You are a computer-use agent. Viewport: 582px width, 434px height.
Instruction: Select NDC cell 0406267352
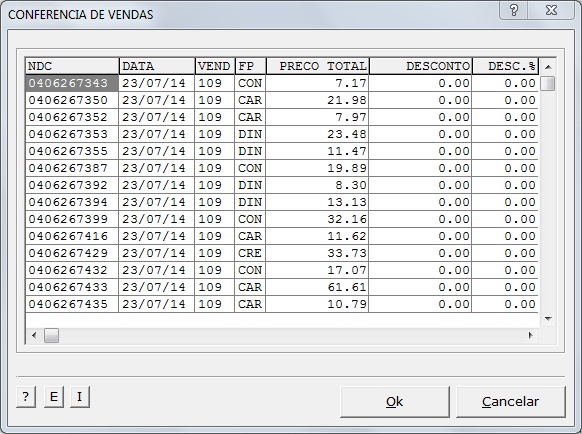pyautogui.click(x=72, y=117)
